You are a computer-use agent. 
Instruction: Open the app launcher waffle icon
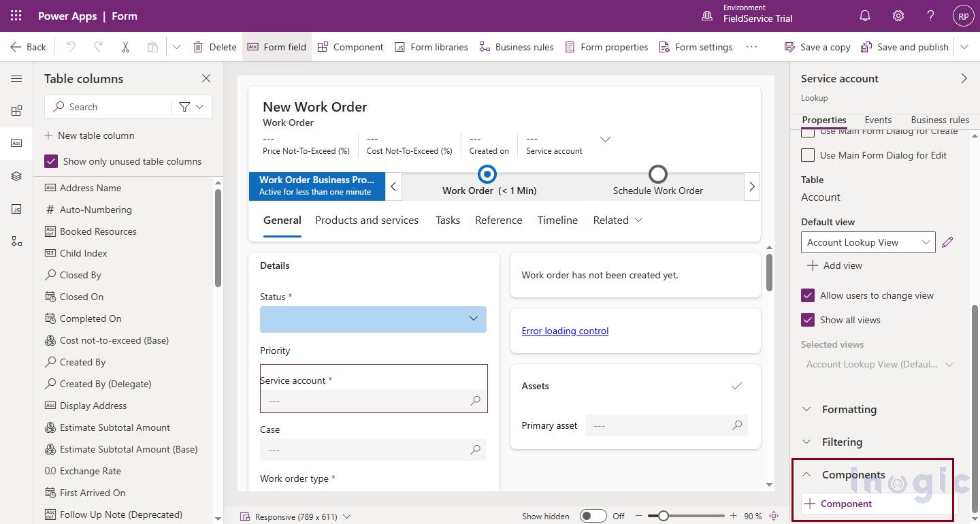pyautogui.click(x=16, y=16)
